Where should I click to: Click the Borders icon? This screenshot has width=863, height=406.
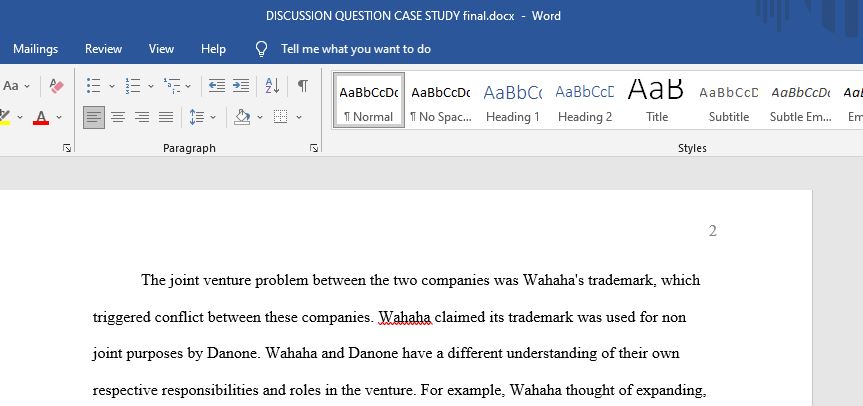(281, 117)
